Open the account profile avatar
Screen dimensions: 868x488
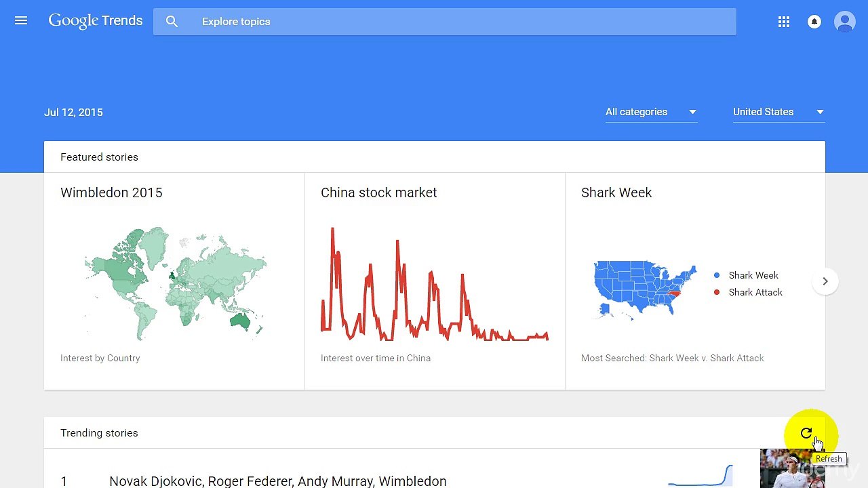(845, 22)
